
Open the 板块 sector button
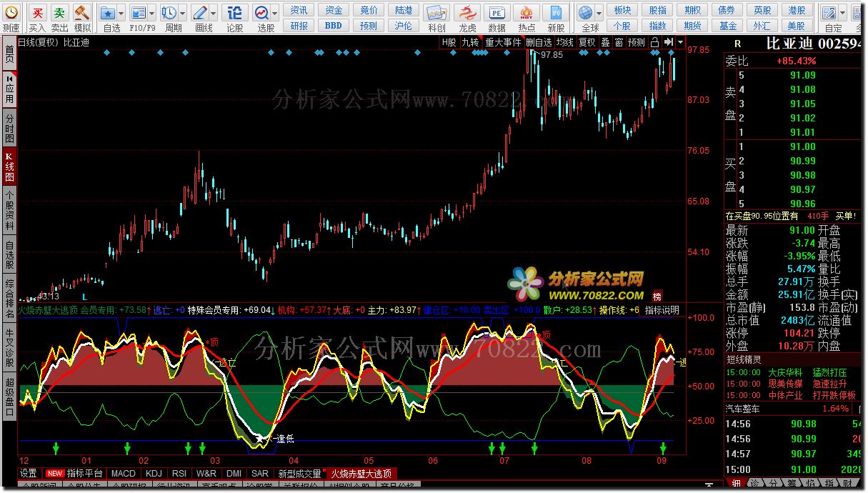(622, 10)
